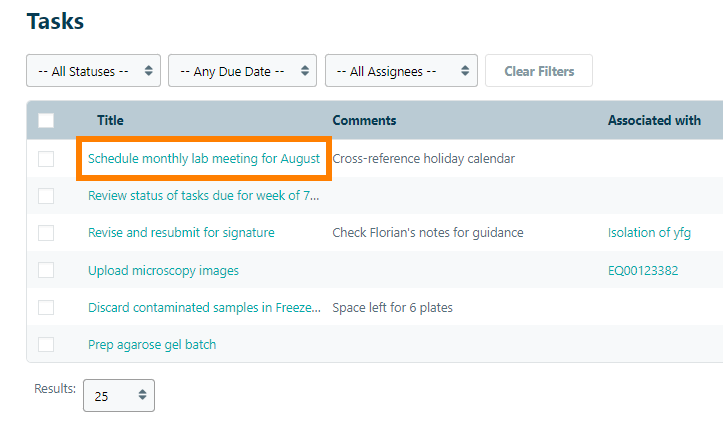The width and height of the screenshot is (723, 425).
Task: Sort by the Title column header
Action: 110,121
